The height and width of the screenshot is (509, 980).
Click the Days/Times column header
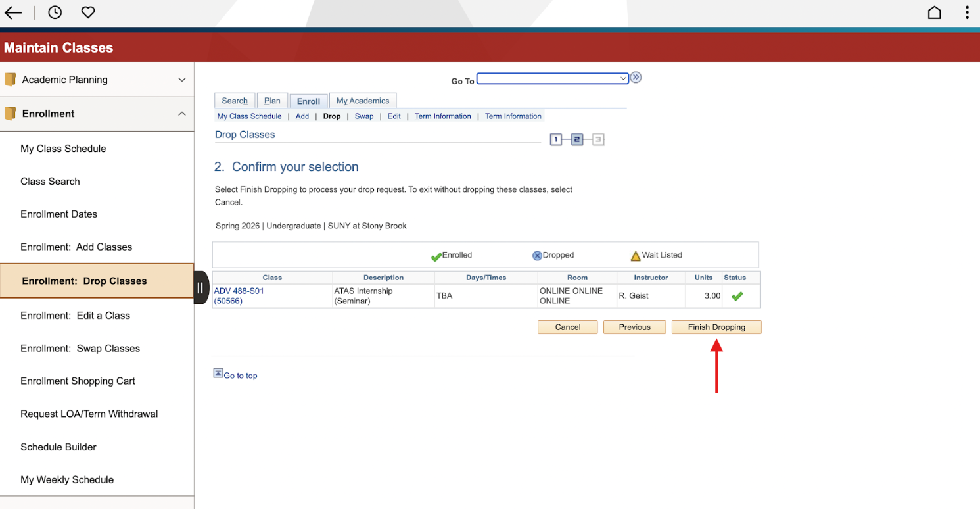[x=486, y=278]
